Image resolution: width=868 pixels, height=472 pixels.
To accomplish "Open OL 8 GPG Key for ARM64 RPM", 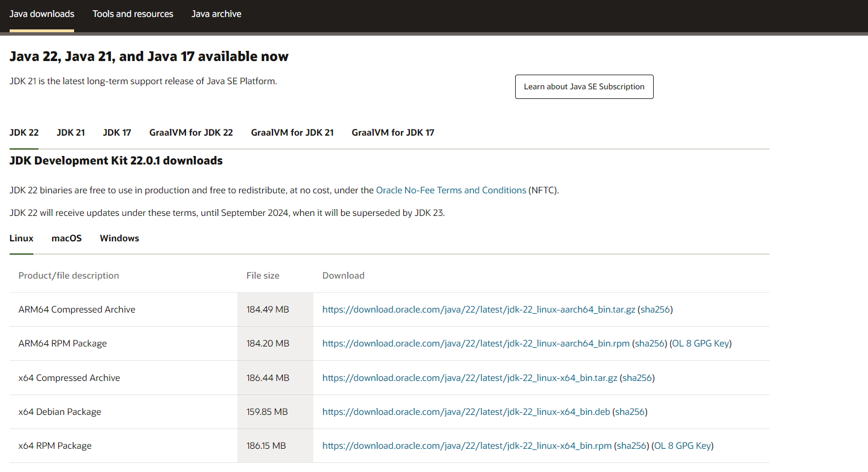I will [x=701, y=344].
